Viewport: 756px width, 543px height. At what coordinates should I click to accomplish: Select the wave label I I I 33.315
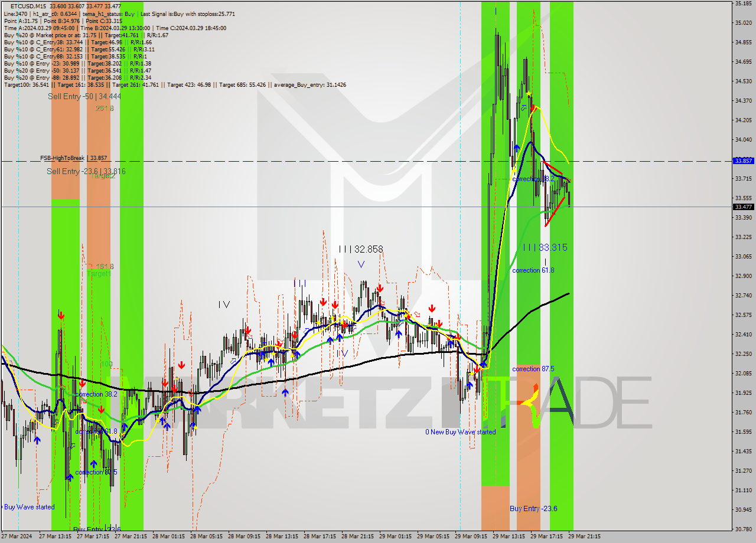click(545, 247)
